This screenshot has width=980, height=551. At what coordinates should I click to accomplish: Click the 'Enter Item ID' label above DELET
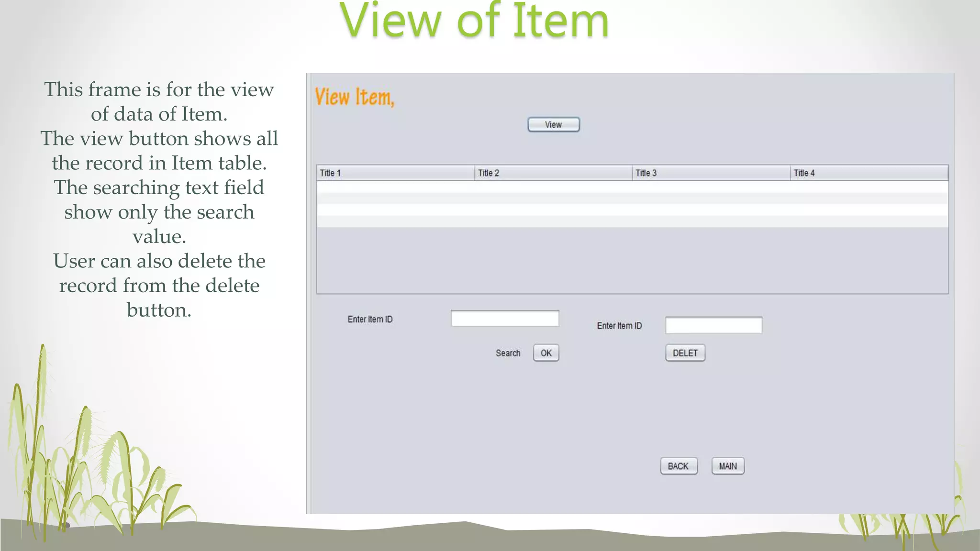pyautogui.click(x=619, y=326)
